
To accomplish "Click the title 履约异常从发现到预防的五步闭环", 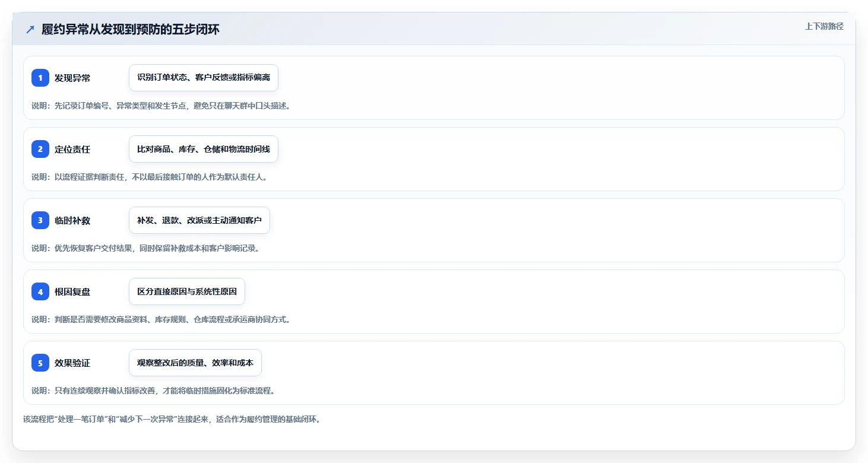I will click(131, 30).
